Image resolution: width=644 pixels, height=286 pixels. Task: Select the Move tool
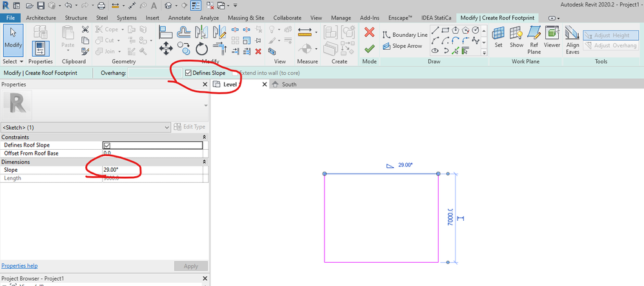(x=166, y=49)
